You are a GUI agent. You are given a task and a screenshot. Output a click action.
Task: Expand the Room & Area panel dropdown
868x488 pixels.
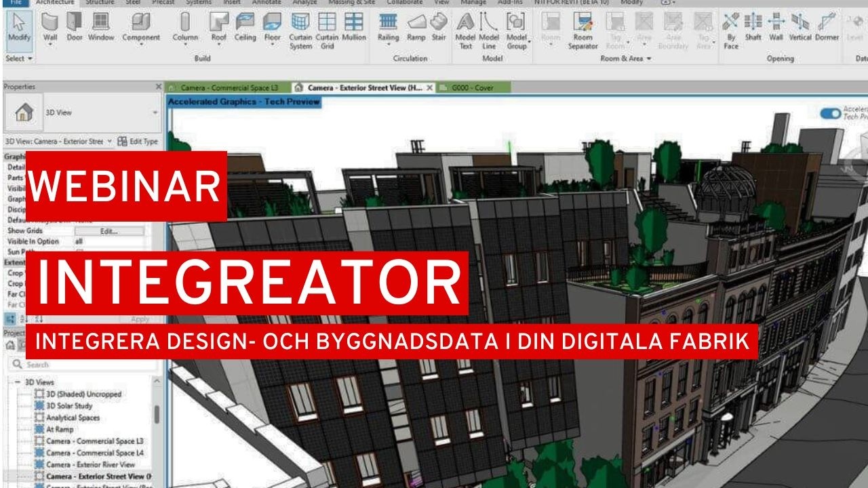(626, 58)
